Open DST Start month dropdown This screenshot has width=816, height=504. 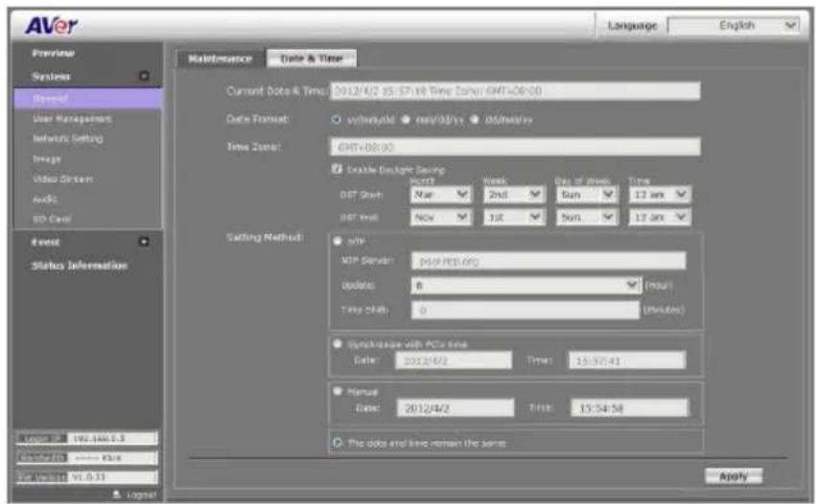pos(441,195)
